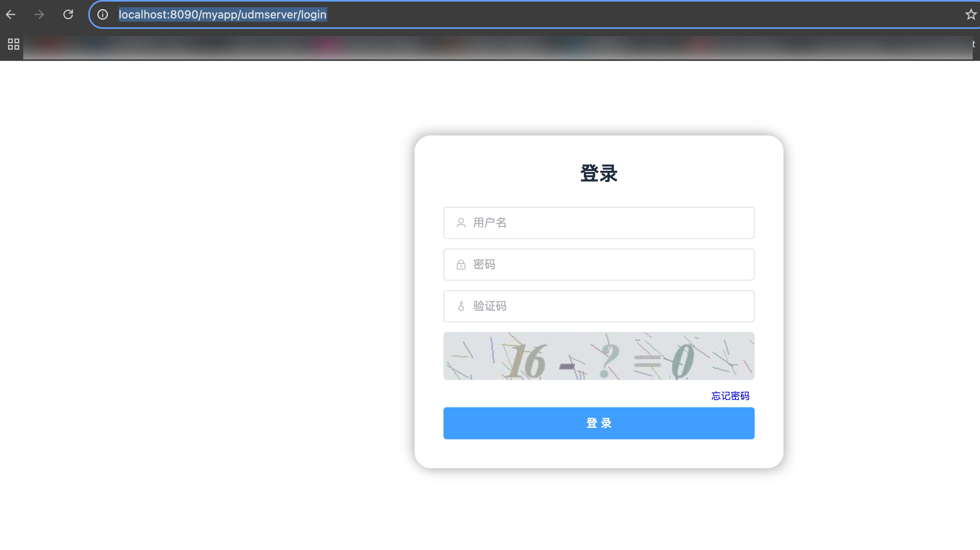Click the 登录 heading title
Screen dimensions: 980x550
click(599, 174)
